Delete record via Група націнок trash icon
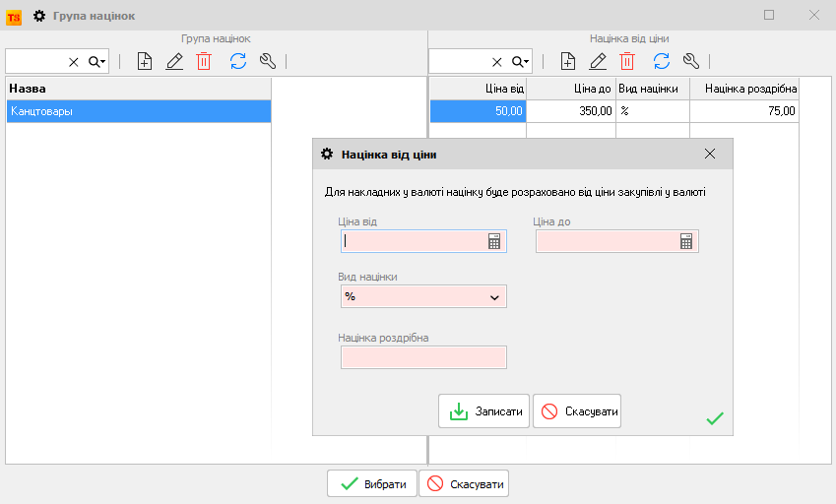The width and height of the screenshot is (836, 504). pyautogui.click(x=204, y=61)
